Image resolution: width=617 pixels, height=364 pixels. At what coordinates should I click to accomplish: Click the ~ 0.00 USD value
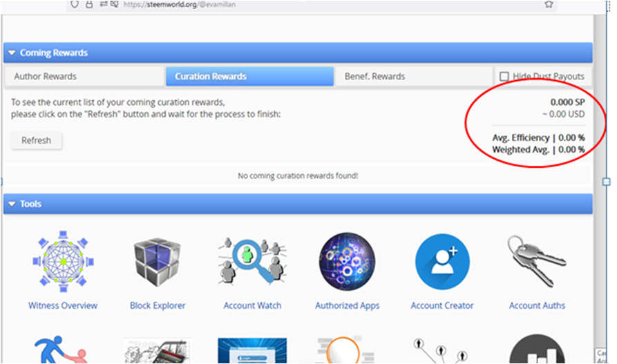564,114
